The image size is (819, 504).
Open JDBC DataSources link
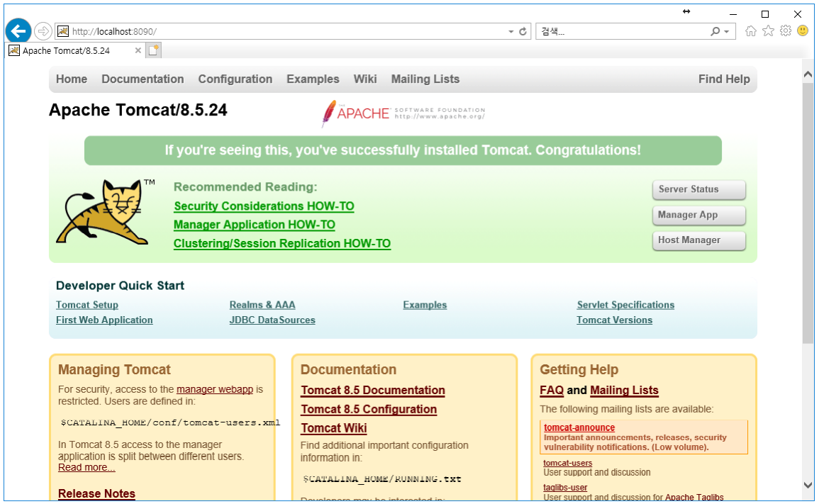[x=272, y=320]
